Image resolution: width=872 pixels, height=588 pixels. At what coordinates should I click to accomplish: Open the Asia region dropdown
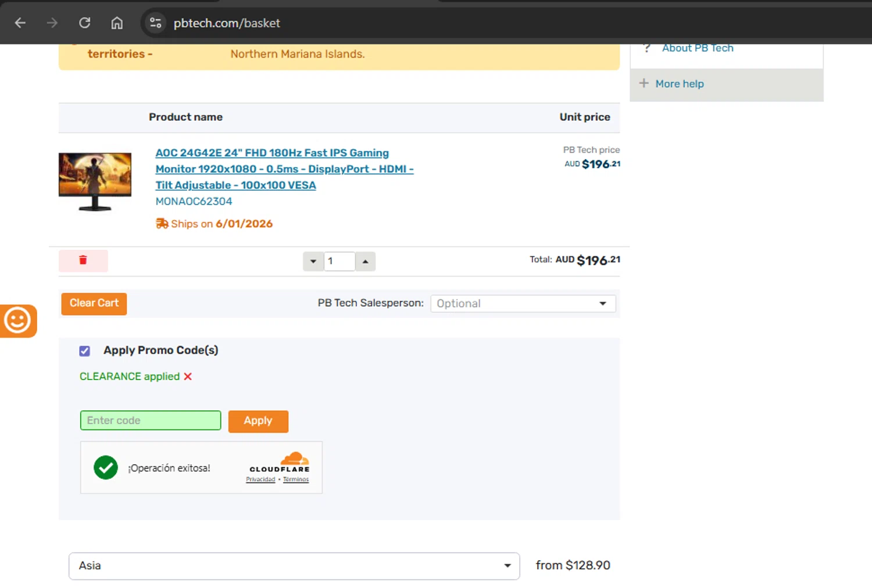point(294,566)
